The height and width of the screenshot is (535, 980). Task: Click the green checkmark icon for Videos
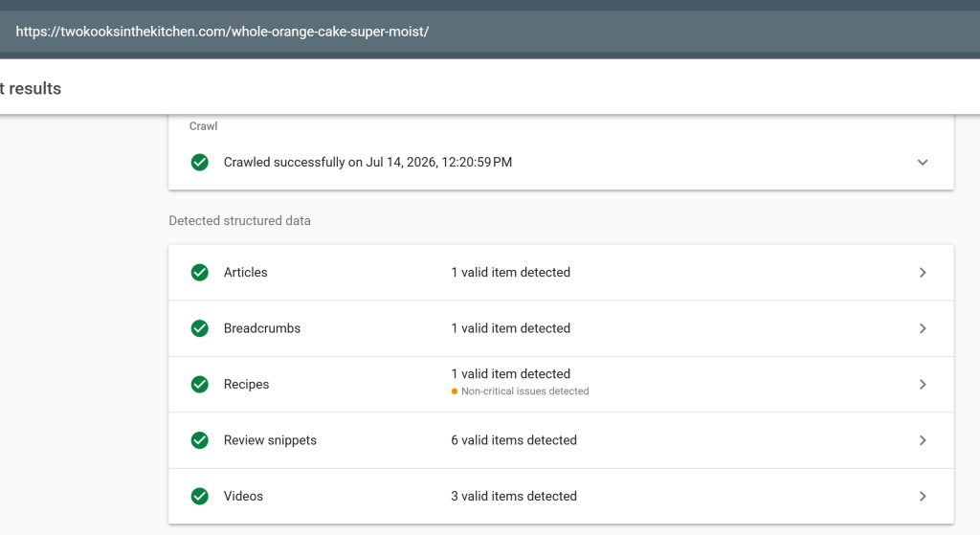tap(199, 497)
